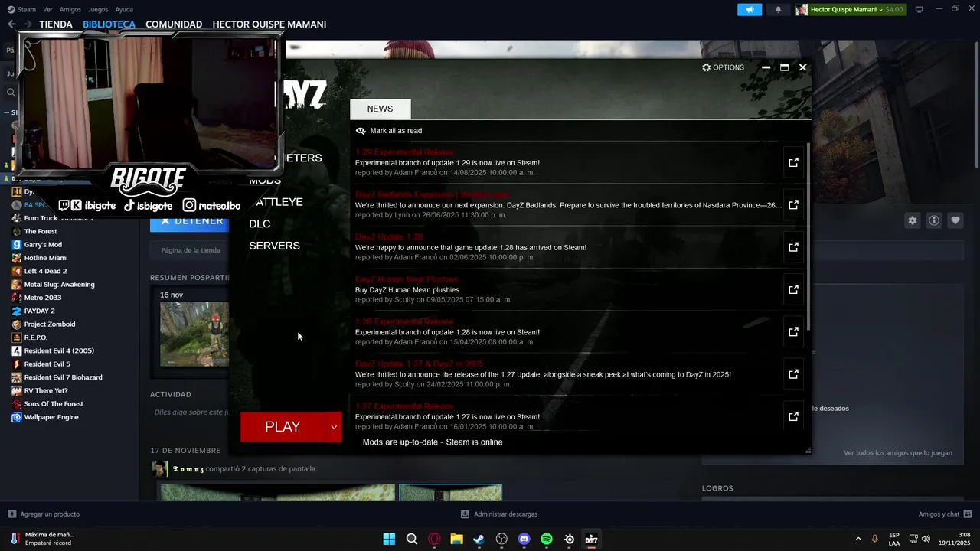Image resolution: width=980 pixels, height=551 pixels.
Task: Open game settings gear in Steam library page
Action: click(912, 220)
